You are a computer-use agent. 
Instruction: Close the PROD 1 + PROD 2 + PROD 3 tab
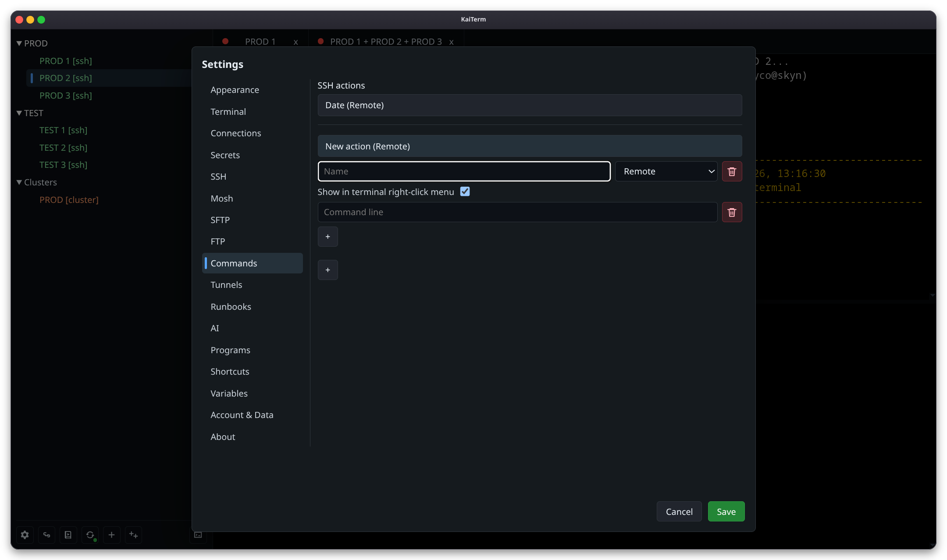[451, 42]
